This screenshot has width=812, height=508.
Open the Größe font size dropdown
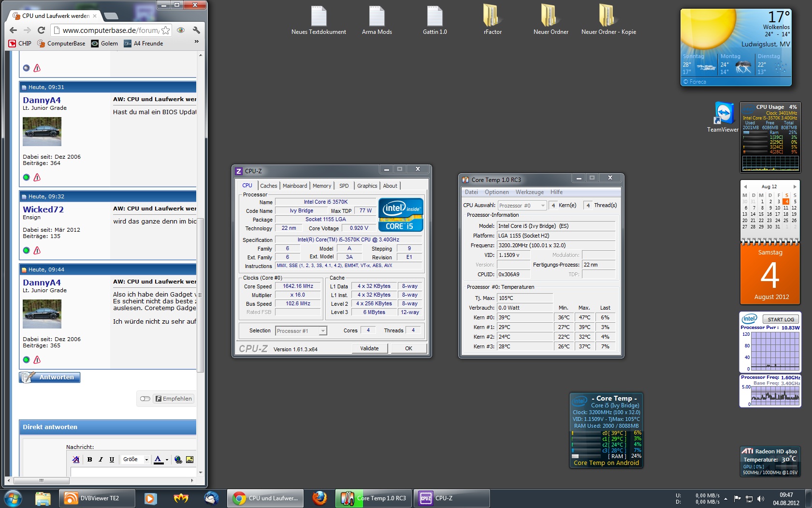[135, 460]
